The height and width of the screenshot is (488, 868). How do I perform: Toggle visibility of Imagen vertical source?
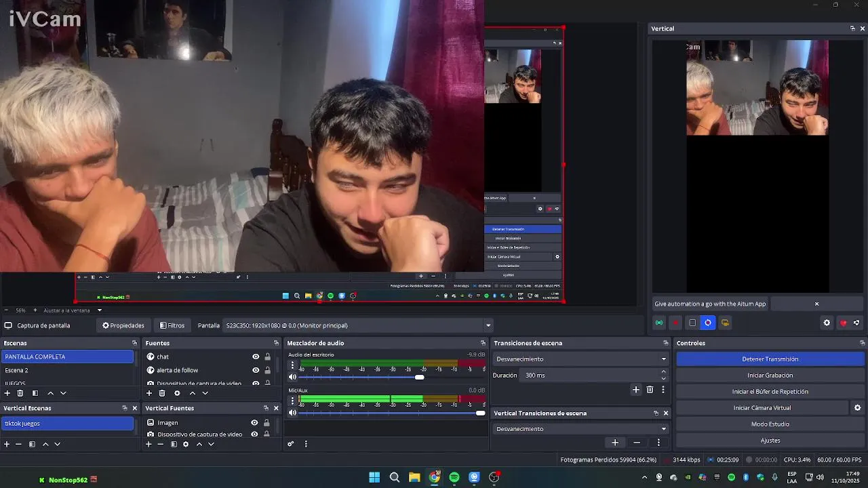click(254, 423)
